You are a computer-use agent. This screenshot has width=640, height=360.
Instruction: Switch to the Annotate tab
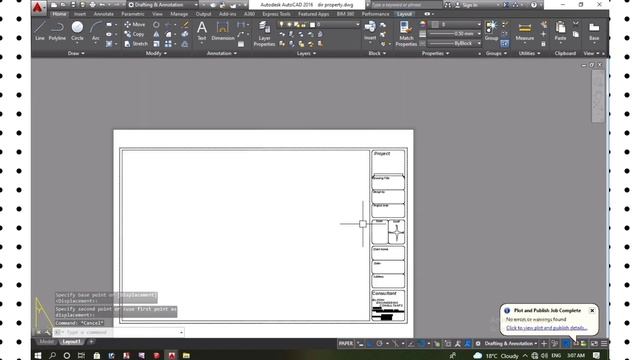click(104, 14)
